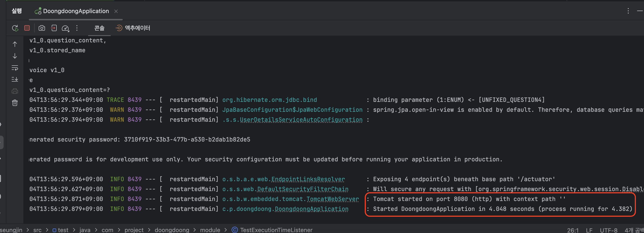Select breadcrumb 'java'

click(85, 230)
